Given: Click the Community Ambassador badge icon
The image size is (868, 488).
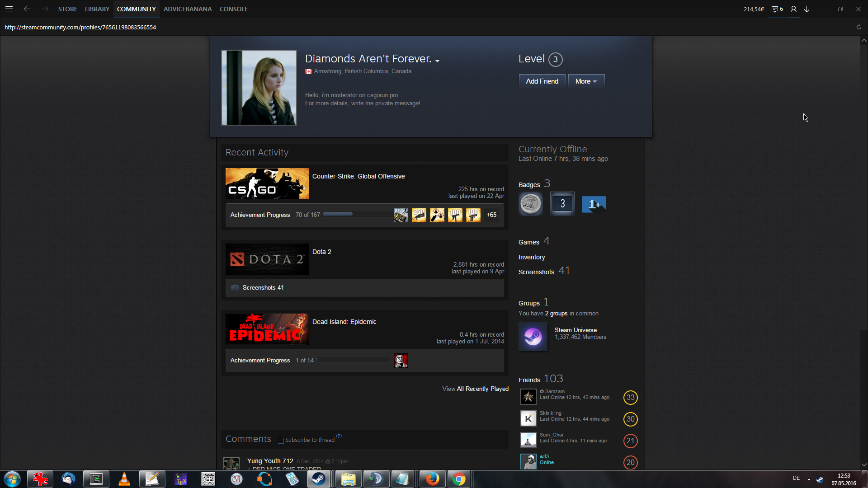Looking at the screenshot, I should (x=530, y=204).
